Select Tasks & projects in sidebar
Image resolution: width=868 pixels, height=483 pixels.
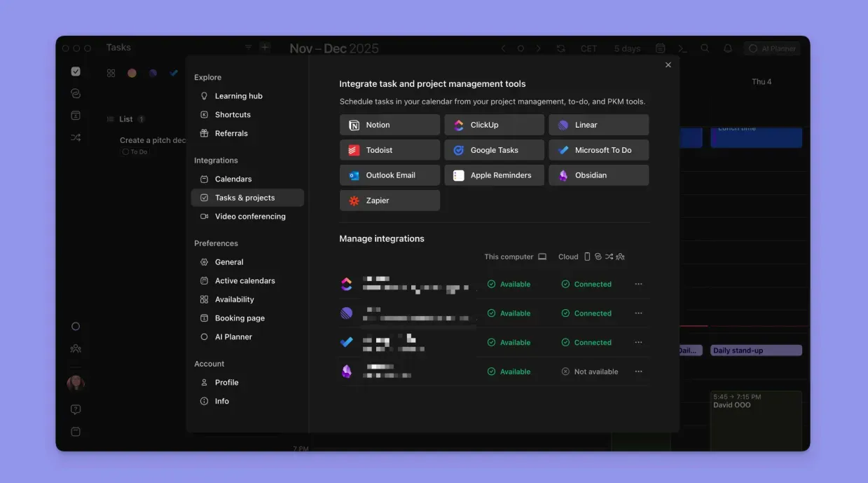pos(247,198)
